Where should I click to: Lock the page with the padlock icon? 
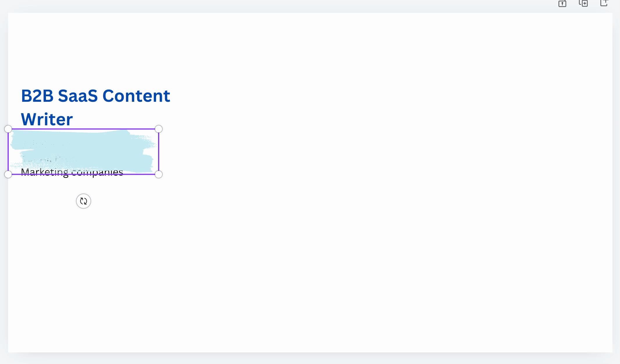(562, 3)
